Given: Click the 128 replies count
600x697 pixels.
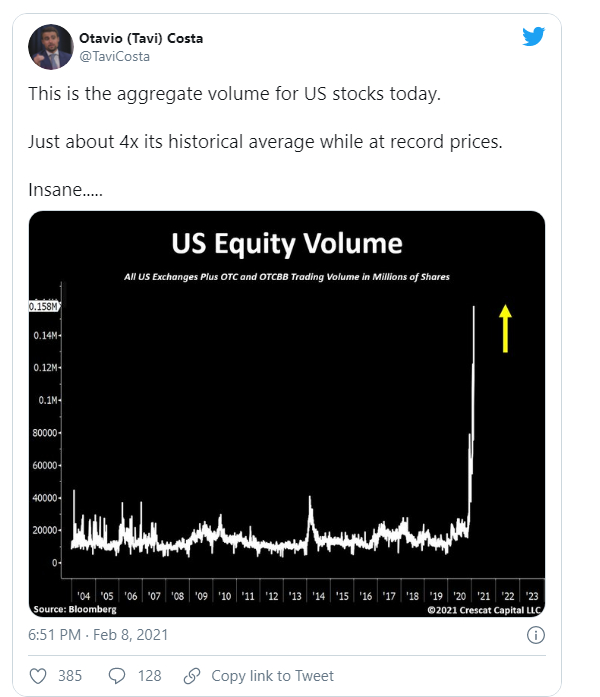Looking at the screenshot, I should 149,676.
